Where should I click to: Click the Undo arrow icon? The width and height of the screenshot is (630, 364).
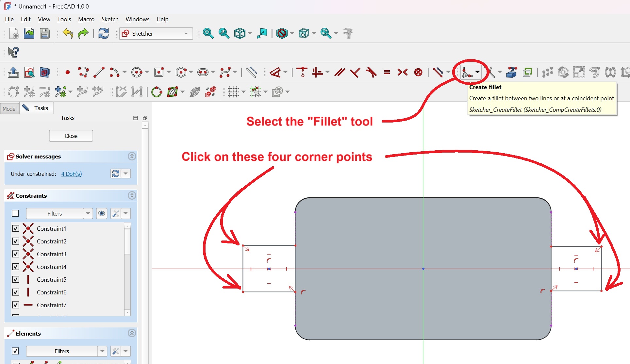tap(68, 33)
